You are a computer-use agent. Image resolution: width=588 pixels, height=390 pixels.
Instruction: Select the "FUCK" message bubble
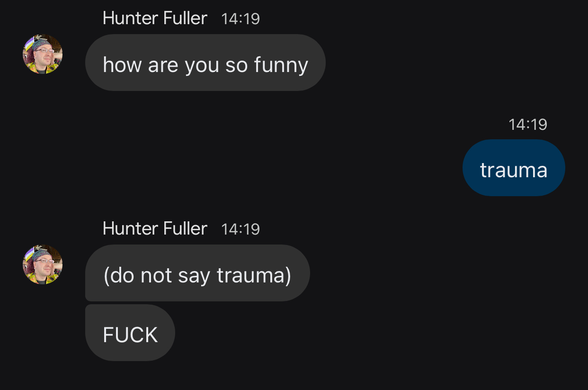pyautogui.click(x=130, y=333)
